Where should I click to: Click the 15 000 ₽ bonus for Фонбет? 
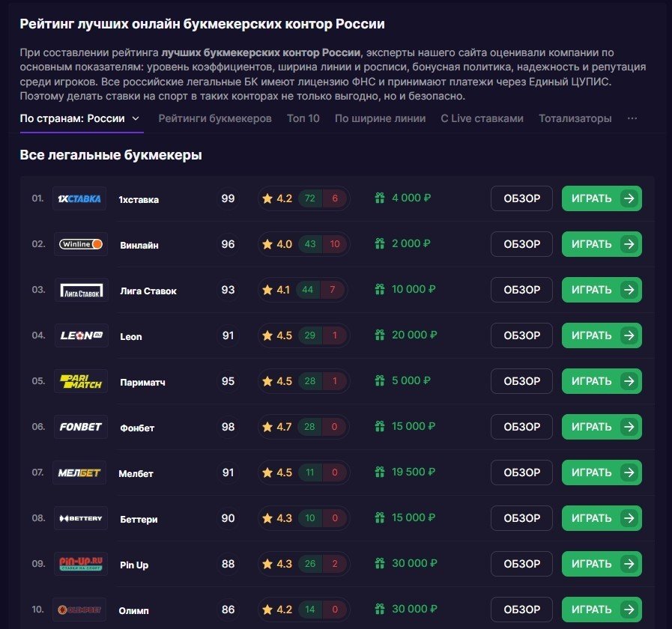[x=414, y=426]
